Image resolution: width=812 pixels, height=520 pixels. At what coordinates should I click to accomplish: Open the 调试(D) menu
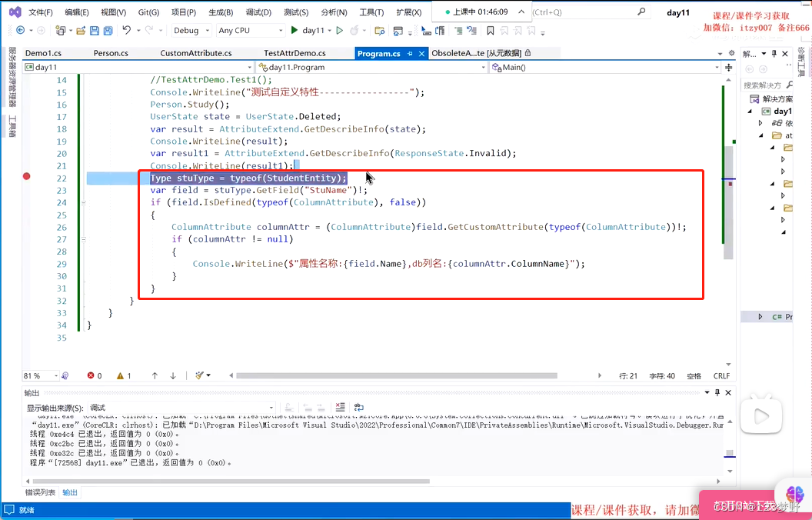click(x=258, y=12)
